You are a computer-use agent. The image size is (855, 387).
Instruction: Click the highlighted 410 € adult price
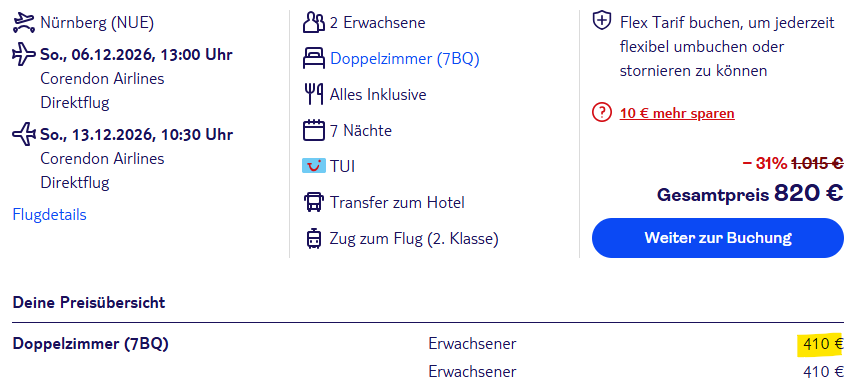click(x=823, y=344)
